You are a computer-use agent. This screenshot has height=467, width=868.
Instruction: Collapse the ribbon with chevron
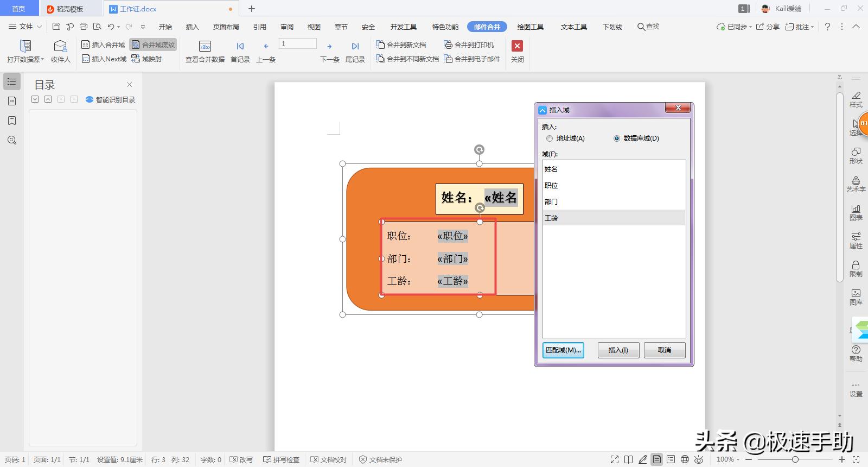[x=856, y=27]
